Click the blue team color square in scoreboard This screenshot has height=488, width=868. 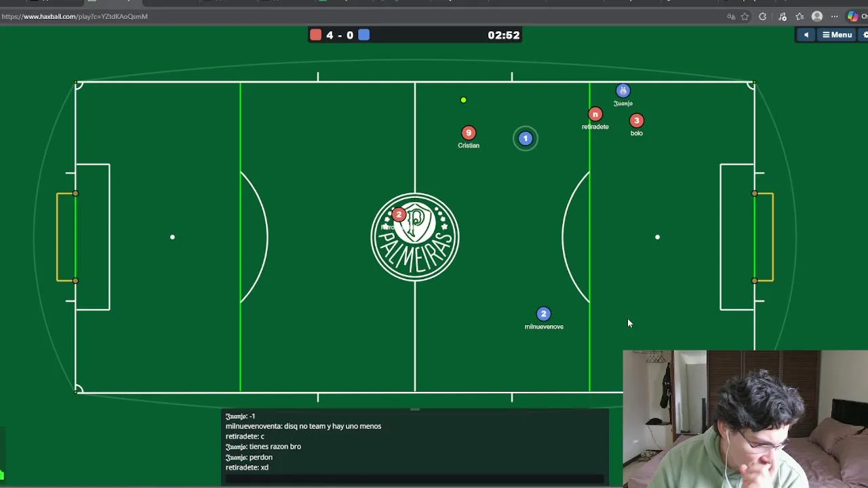(364, 35)
